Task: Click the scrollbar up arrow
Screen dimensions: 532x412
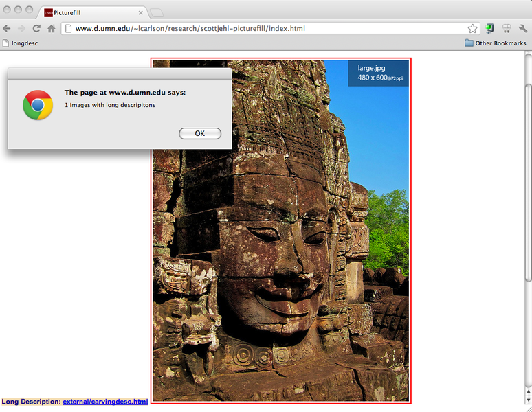Action: coord(529,391)
